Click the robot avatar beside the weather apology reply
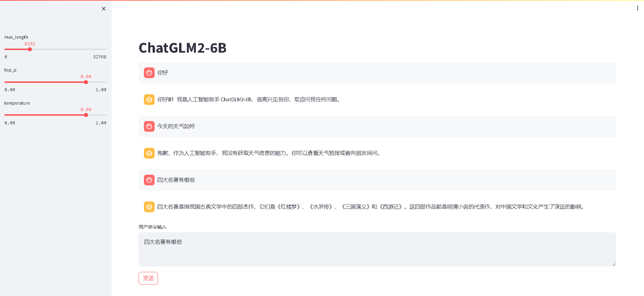Screen dimensions: 644x296 [149, 153]
